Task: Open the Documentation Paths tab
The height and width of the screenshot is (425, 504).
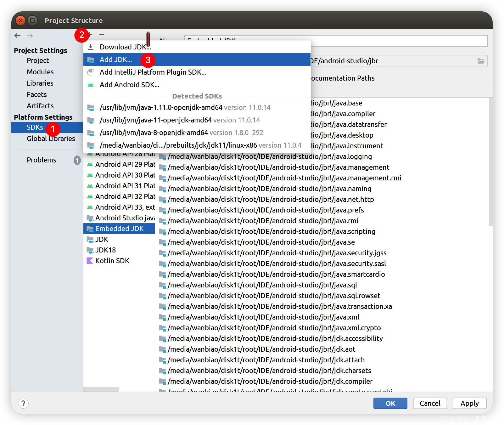Action: tap(343, 78)
